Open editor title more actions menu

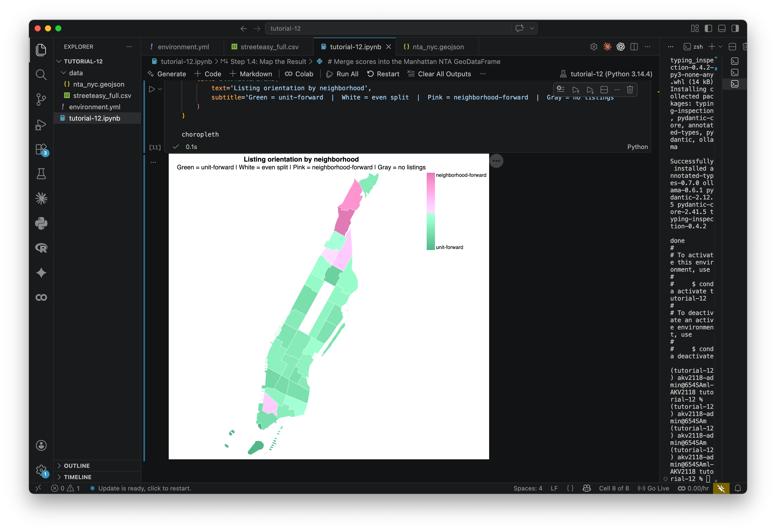click(x=648, y=47)
